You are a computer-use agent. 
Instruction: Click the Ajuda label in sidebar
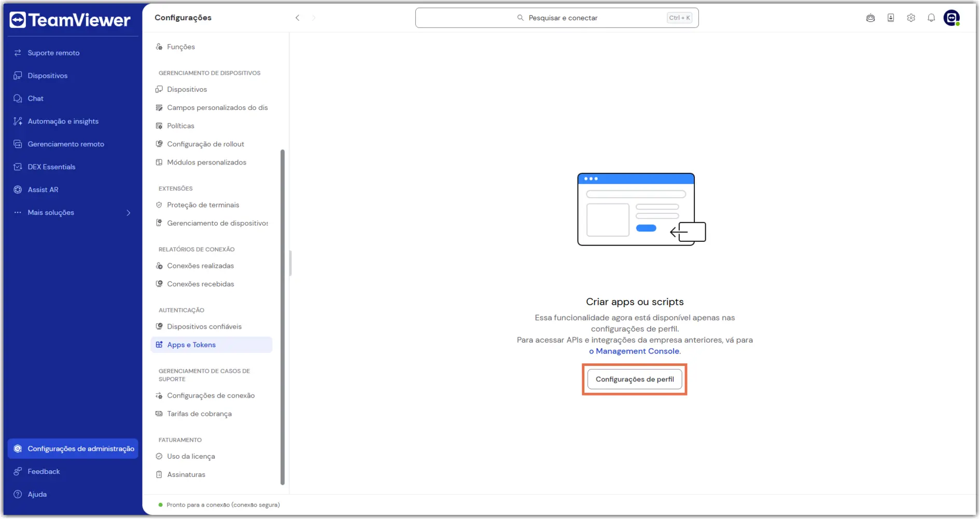[37, 495]
